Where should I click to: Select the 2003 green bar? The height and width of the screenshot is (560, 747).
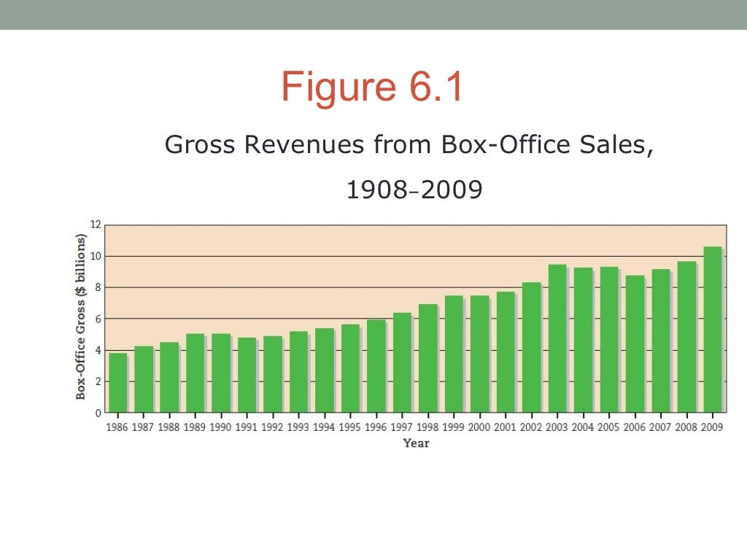coord(557,338)
